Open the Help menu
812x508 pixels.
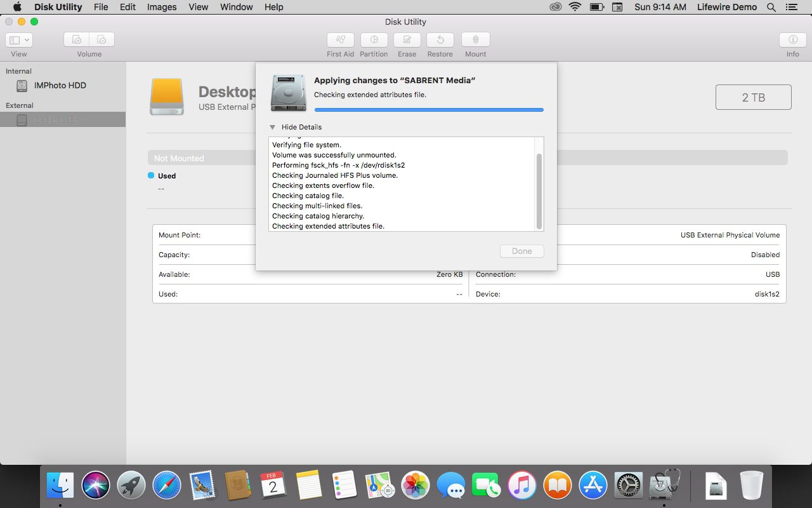click(x=274, y=7)
